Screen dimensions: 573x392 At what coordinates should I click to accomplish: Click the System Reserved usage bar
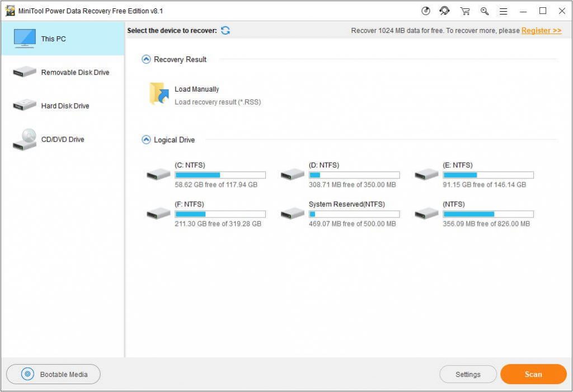pyautogui.click(x=354, y=214)
